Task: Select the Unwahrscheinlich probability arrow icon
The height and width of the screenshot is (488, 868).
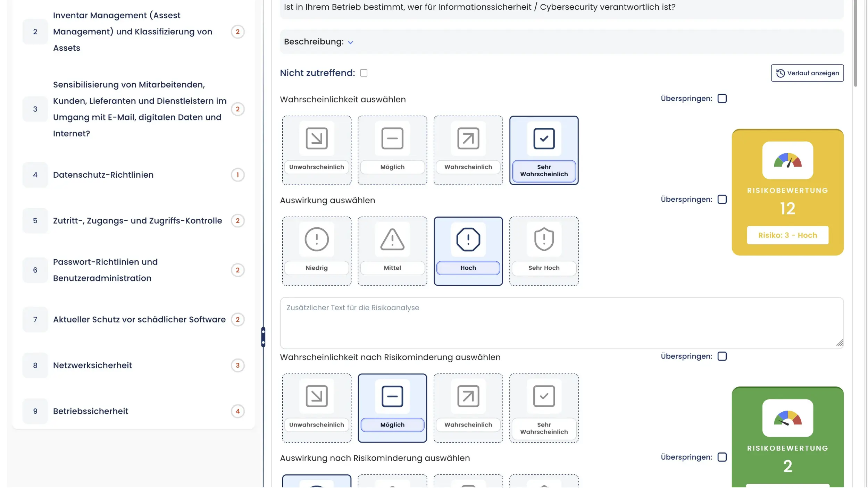Action: (x=316, y=138)
